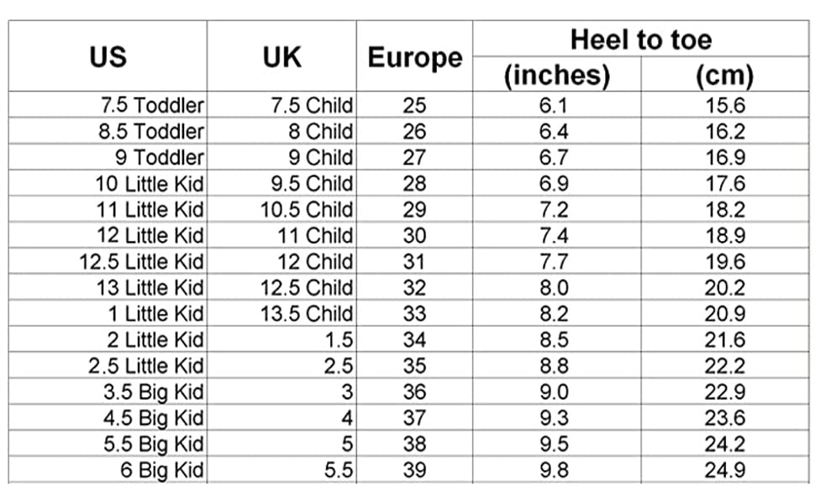Select the (inches) sub-header
This screenshot has height=504, width=815.
(556, 76)
